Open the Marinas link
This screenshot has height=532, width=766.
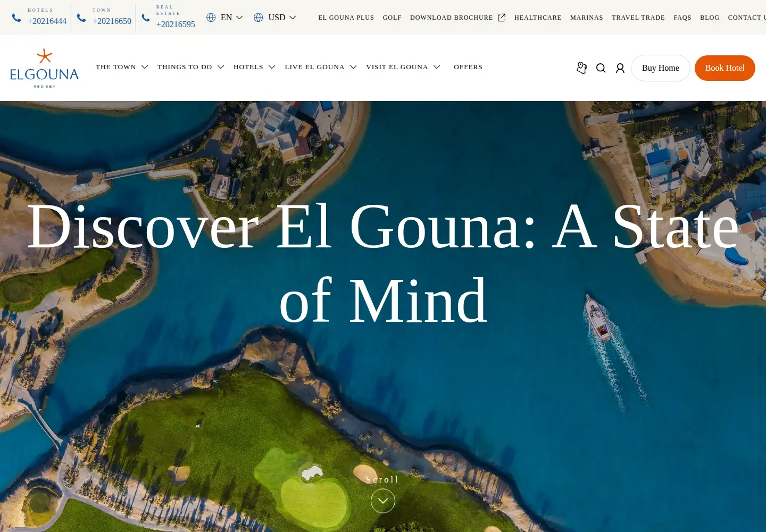point(587,18)
